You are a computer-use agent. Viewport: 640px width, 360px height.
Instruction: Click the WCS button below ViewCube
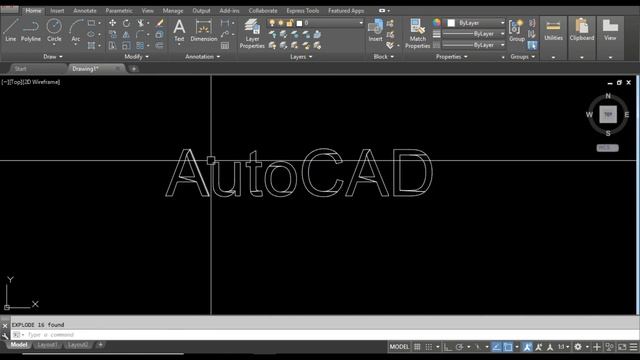pos(607,148)
